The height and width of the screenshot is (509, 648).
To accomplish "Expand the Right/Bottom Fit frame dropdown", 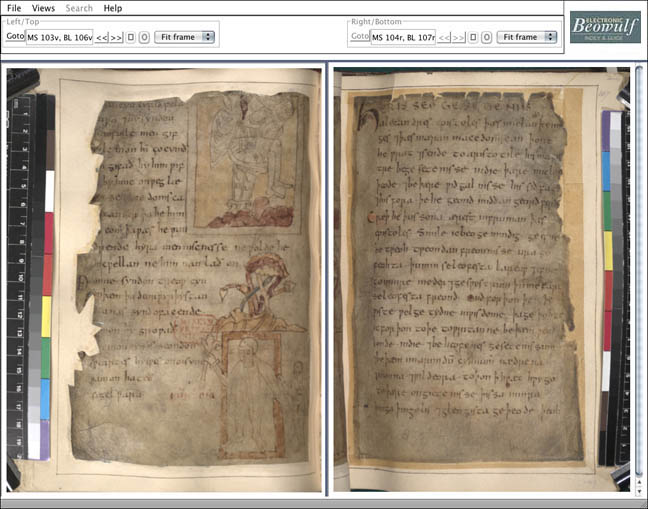I will 527,37.
